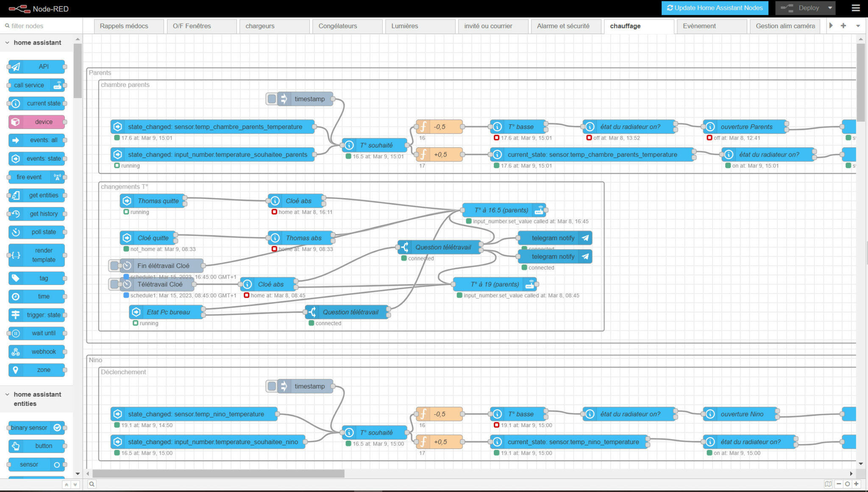This screenshot has height=492, width=868.
Task: Select the fire event node in palette
Action: pos(36,177)
